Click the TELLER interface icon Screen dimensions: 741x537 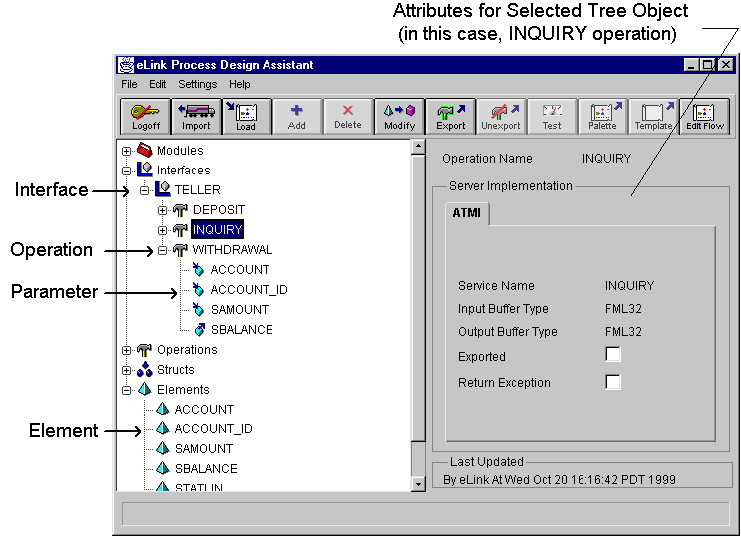tap(163, 189)
